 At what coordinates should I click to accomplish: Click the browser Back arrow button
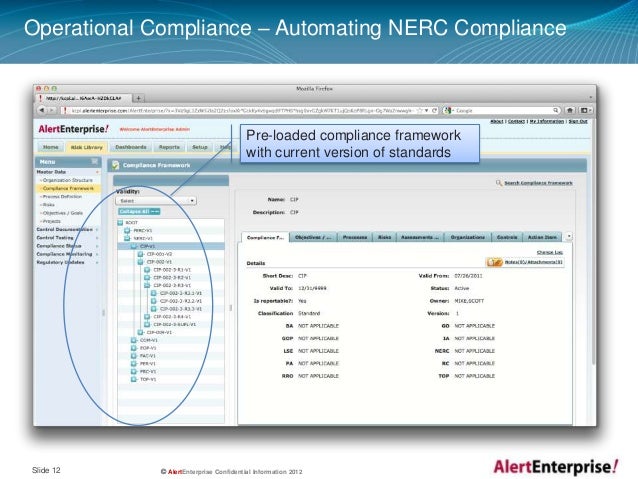(x=41, y=110)
